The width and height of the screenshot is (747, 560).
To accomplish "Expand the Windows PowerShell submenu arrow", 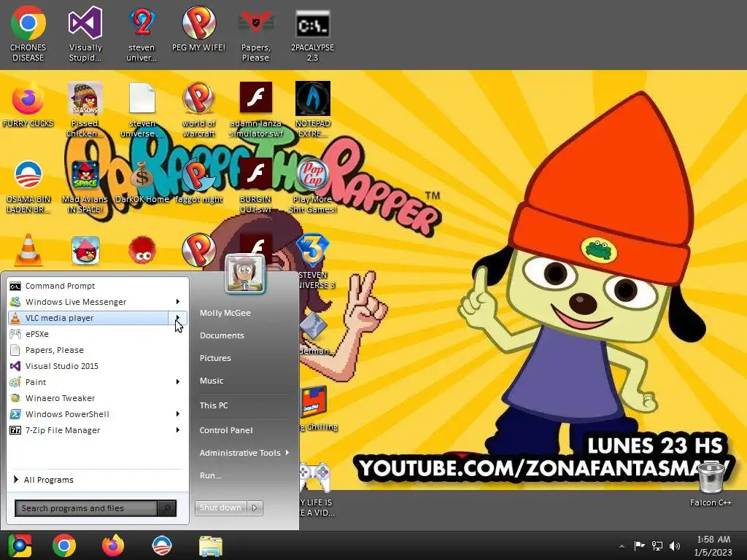I will tap(178, 414).
